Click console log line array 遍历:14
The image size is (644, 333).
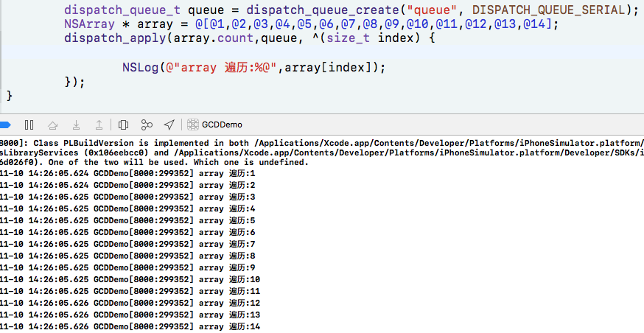130,327
